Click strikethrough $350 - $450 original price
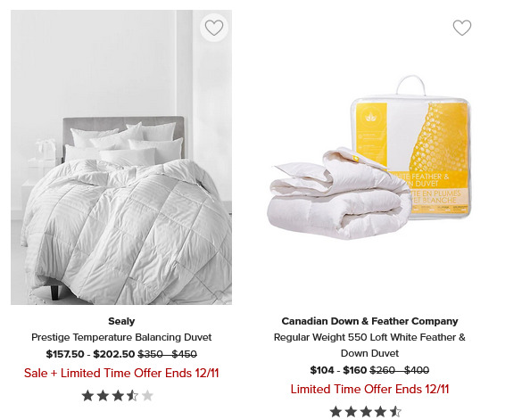The width and height of the screenshot is (530, 420). (168, 354)
